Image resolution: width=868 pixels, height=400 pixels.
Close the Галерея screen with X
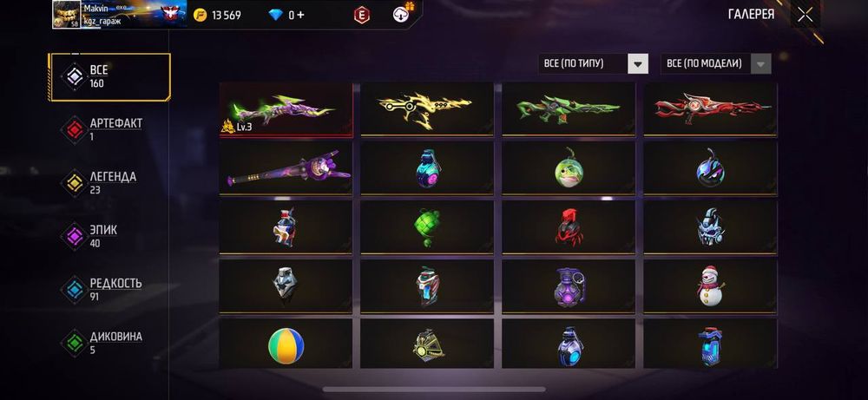806,15
